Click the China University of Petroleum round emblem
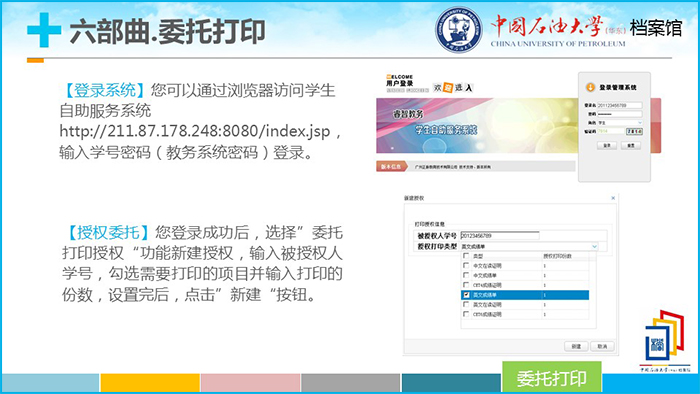 pos(458,29)
